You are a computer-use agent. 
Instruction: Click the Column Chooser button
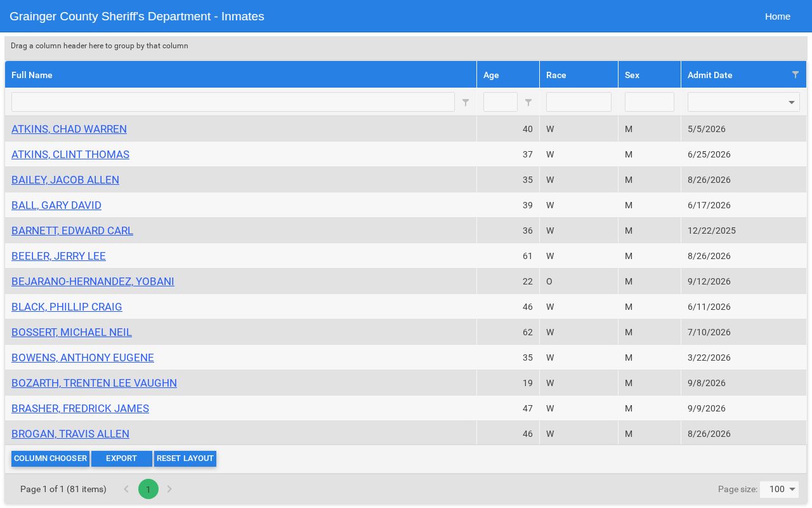click(x=51, y=458)
